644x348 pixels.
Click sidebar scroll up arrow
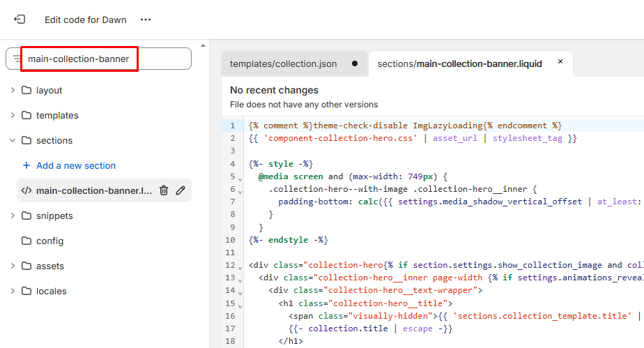pos(203,45)
